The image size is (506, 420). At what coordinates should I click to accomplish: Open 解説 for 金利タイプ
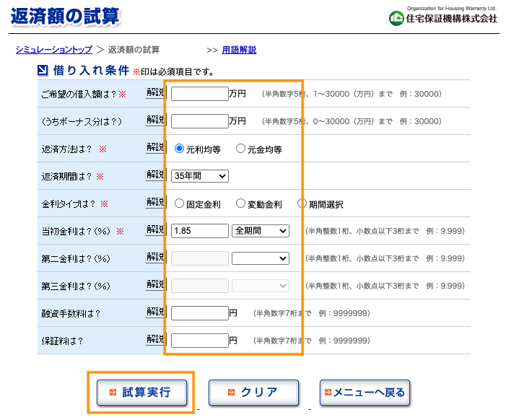155,203
